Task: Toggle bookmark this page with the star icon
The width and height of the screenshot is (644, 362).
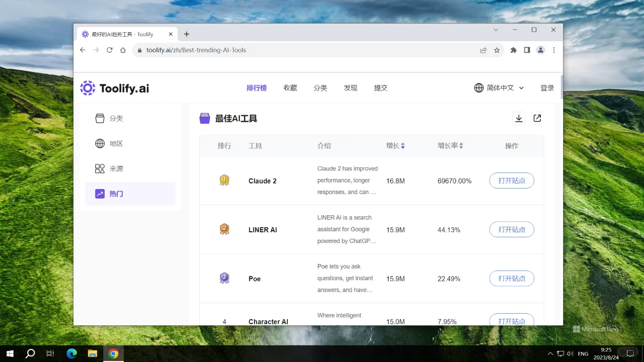Action: (497, 50)
